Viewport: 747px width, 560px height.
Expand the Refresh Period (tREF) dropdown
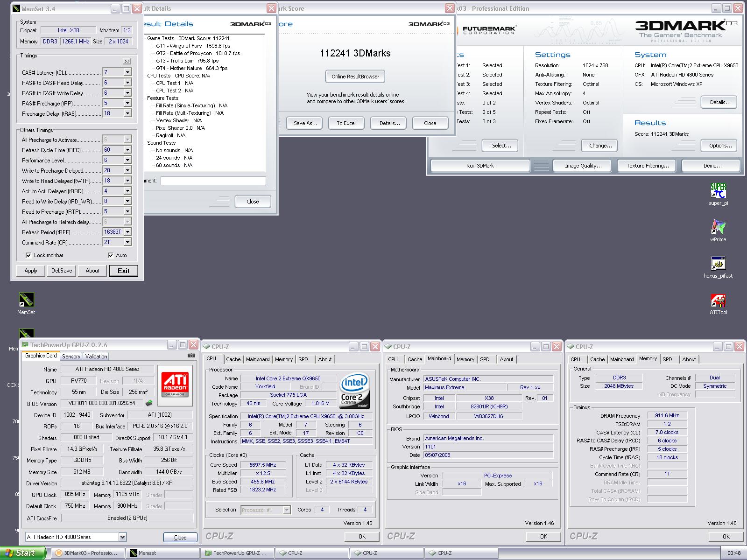(127, 232)
